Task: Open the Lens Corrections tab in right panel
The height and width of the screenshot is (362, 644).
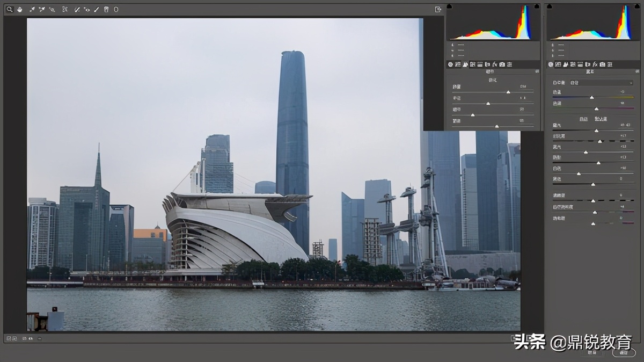Action: point(587,64)
